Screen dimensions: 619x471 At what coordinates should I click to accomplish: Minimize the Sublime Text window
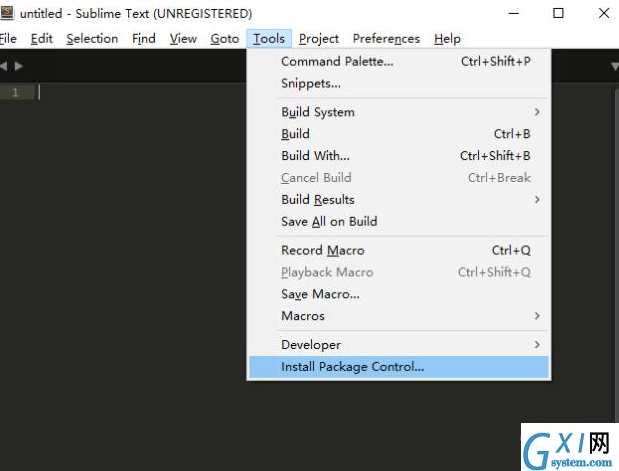pos(514,13)
